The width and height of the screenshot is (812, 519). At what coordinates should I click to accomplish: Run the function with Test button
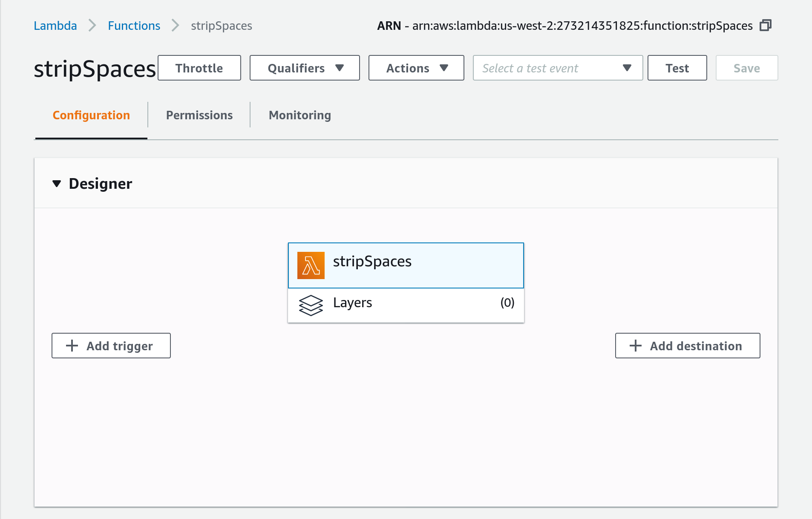677,68
